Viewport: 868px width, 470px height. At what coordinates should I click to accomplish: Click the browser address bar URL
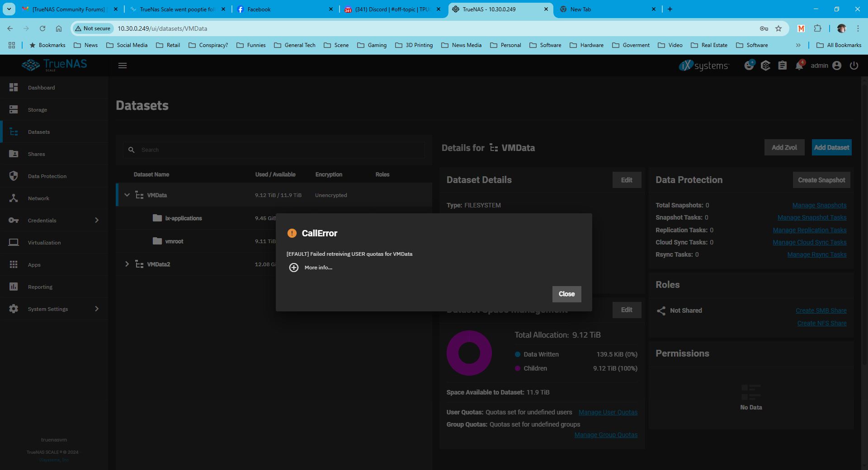[162, 28]
